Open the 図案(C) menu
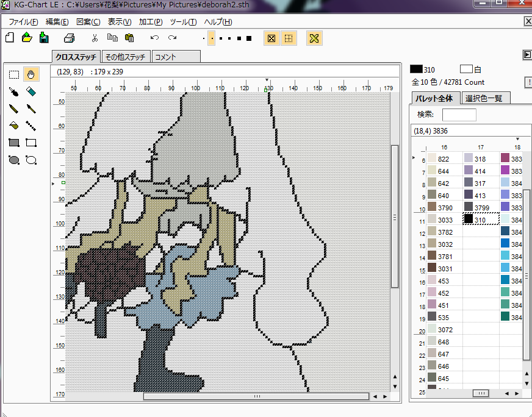The width and height of the screenshot is (532, 417). [88, 22]
